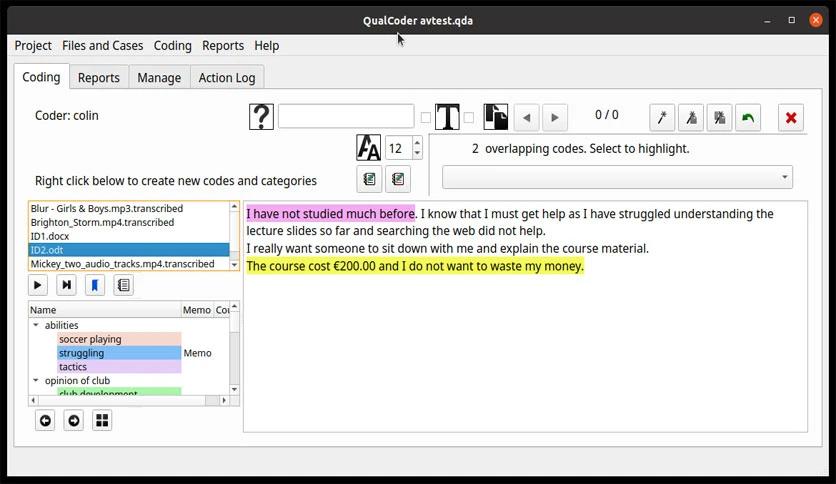Click the document memo icon beside bookmark
Screen dimensions: 836x484
point(123,285)
